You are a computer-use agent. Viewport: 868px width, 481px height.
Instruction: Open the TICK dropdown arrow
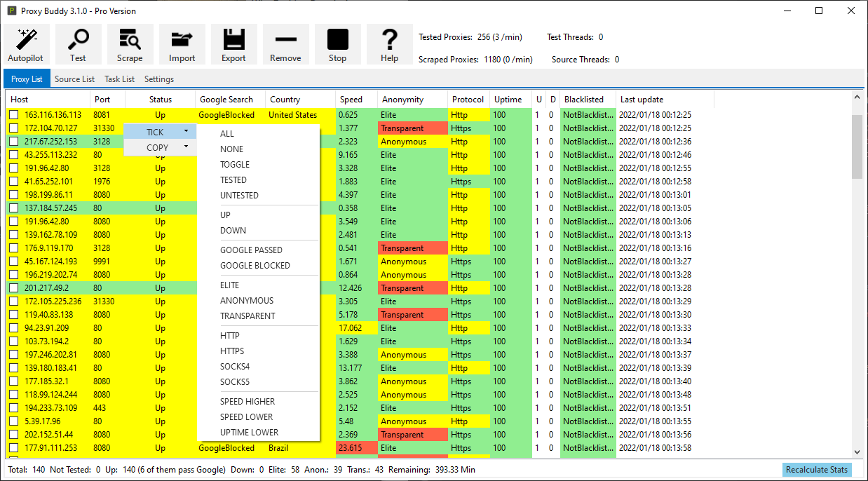click(x=186, y=131)
